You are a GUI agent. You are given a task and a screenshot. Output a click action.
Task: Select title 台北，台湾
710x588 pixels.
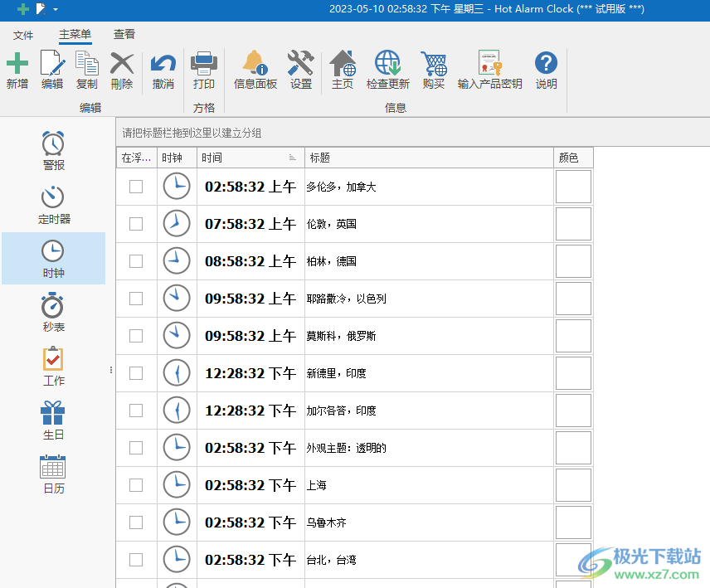click(332, 560)
